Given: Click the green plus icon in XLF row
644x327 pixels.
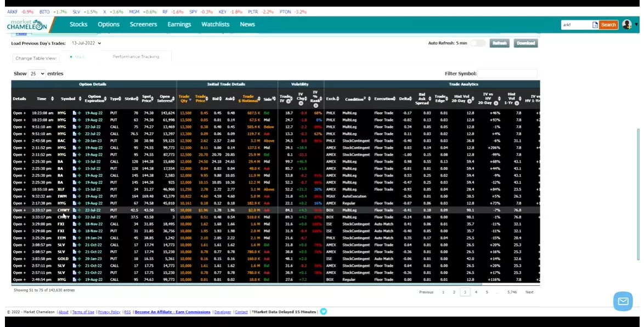Looking at the screenshot, I should click(x=80, y=190).
